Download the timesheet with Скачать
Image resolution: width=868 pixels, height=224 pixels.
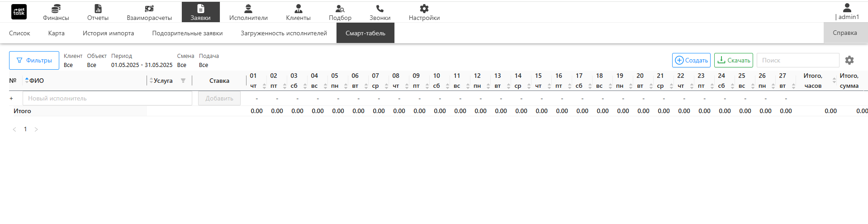click(x=733, y=60)
